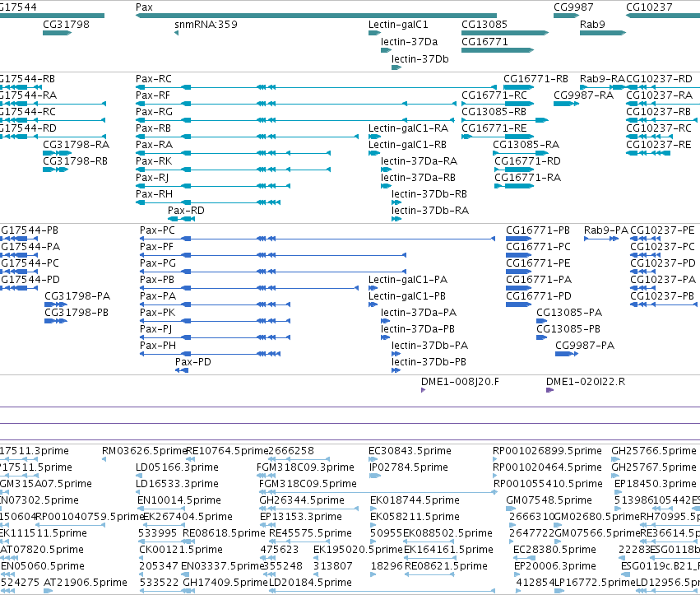Click the CG16771-RB transcript label

pyautogui.click(x=535, y=79)
